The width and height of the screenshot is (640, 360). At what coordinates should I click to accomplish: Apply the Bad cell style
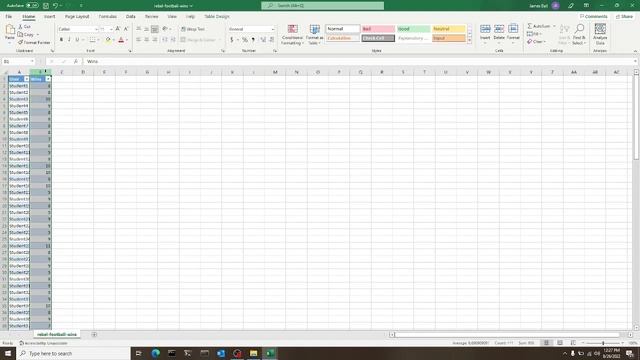click(378, 29)
